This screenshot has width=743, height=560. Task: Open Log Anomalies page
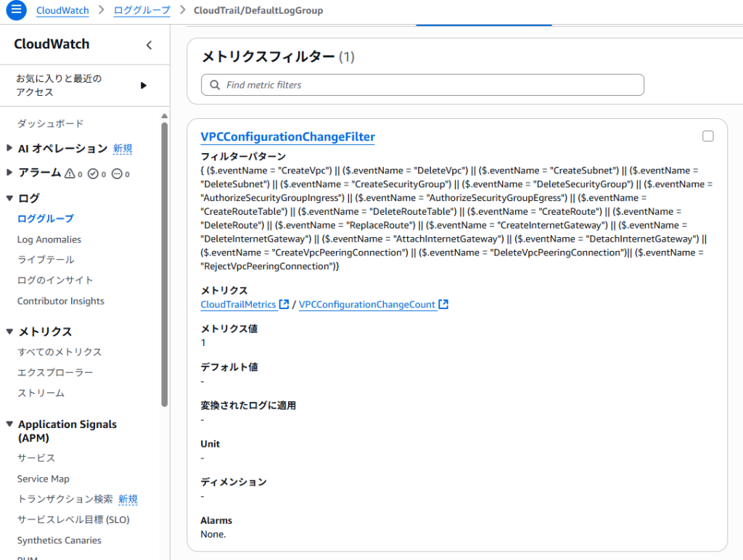point(49,239)
